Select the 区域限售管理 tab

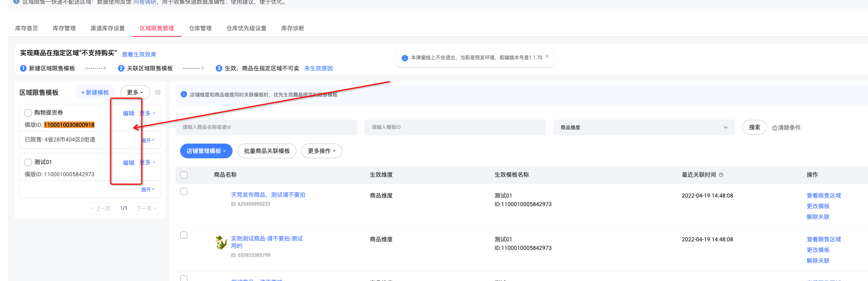click(x=157, y=28)
